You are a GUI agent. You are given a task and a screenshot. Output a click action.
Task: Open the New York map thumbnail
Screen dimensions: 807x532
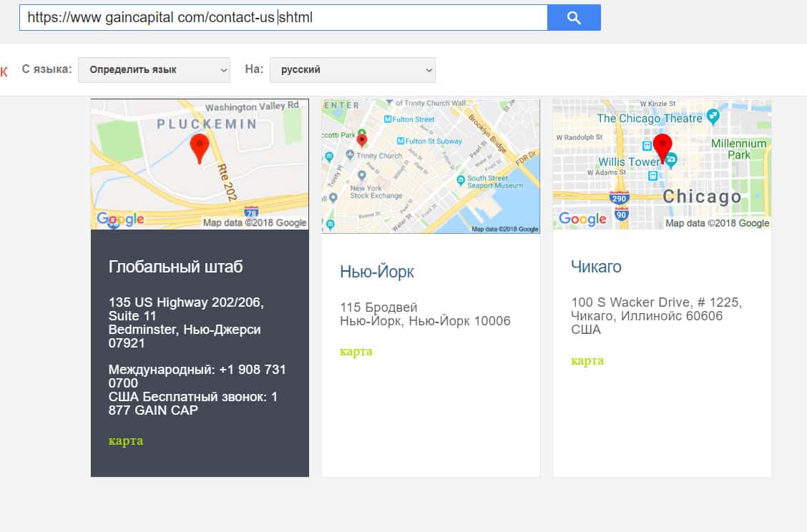431,166
